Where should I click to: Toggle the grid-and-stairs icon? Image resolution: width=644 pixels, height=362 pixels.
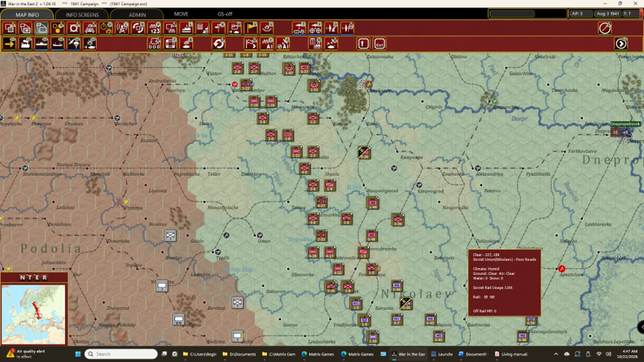[x=202, y=28]
